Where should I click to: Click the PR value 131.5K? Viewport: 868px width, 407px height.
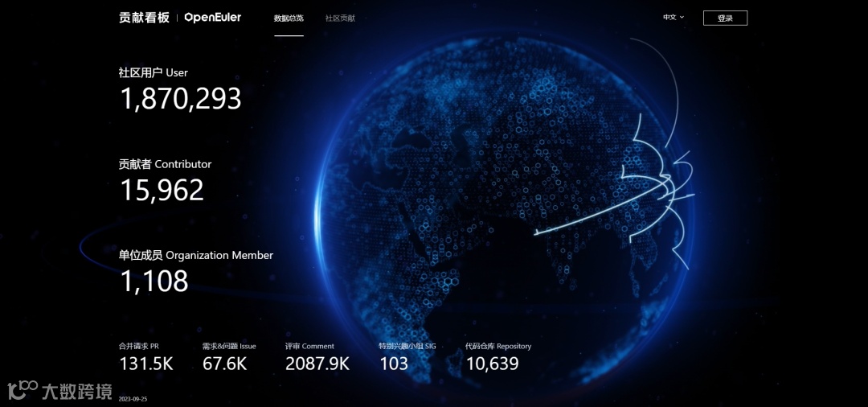[x=147, y=364]
